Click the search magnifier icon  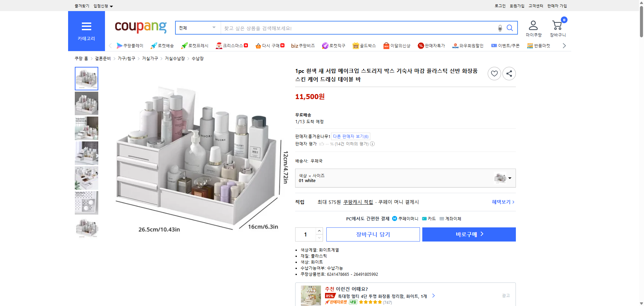click(510, 28)
